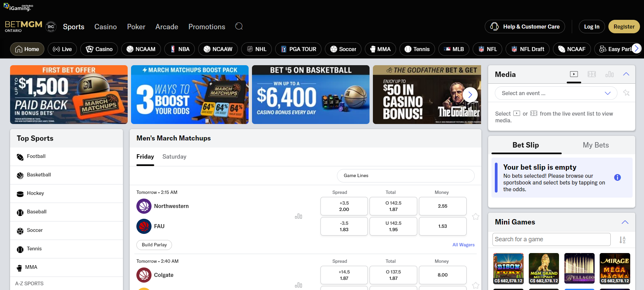The width and height of the screenshot is (644, 290).
Task: Select MMA in the sports nav bar
Action: click(x=380, y=49)
